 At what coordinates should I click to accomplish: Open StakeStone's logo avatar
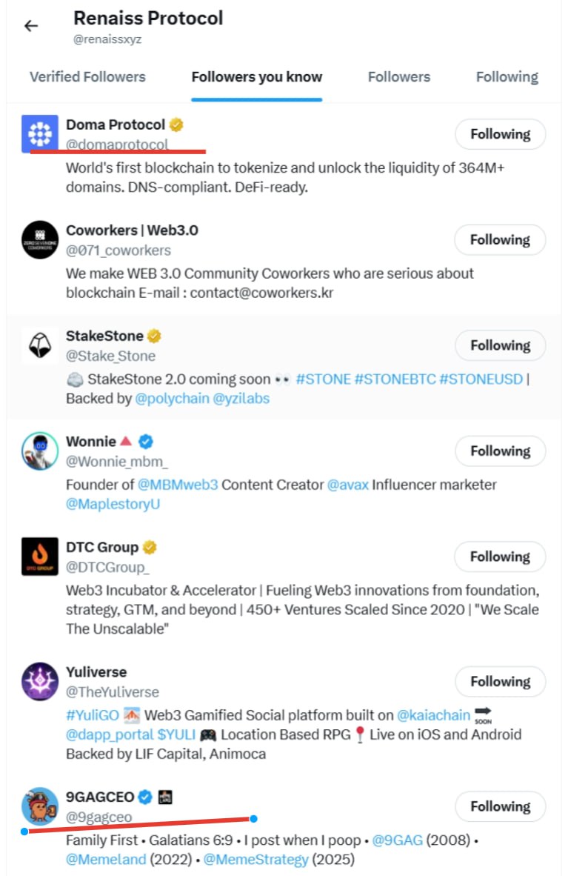pyautogui.click(x=40, y=345)
